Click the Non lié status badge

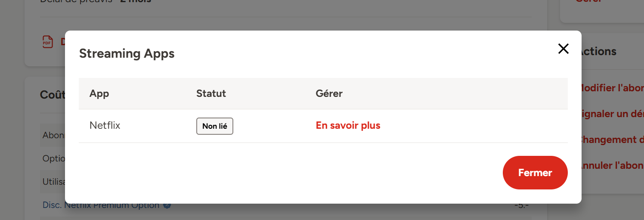(214, 126)
